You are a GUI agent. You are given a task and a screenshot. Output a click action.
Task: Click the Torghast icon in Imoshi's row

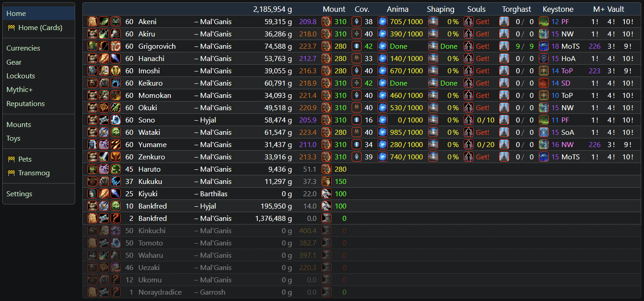tap(504, 71)
